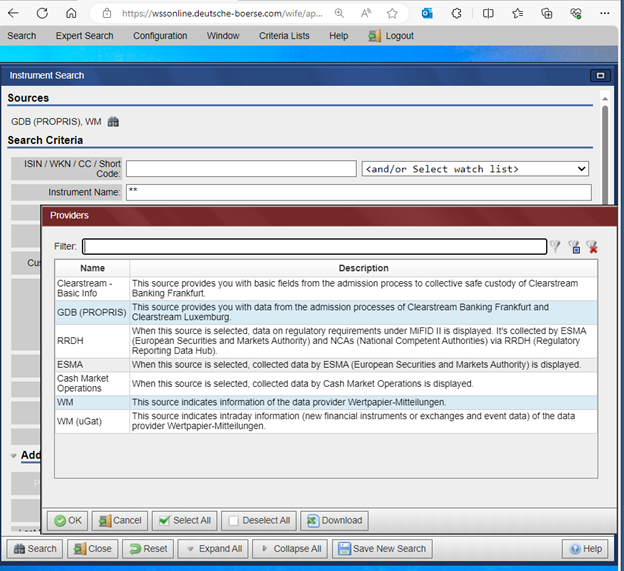This screenshot has width=624, height=571.
Task: Maximize the Instrument Search panel
Action: pyautogui.click(x=600, y=75)
